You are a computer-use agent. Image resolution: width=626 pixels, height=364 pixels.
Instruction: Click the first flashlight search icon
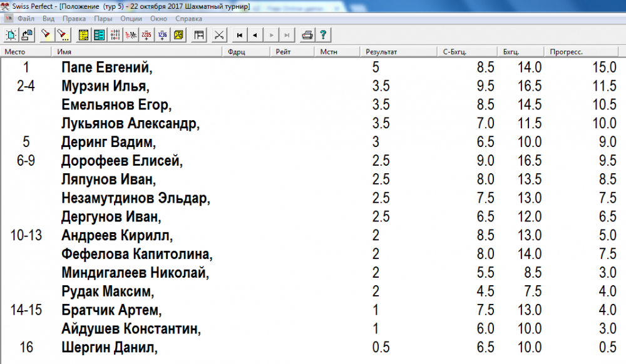pos(47,35)
